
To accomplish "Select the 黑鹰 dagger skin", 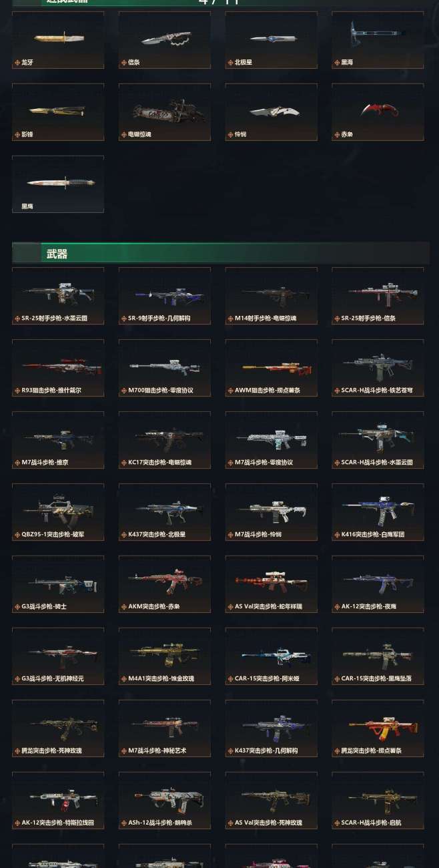I will 58,184.
